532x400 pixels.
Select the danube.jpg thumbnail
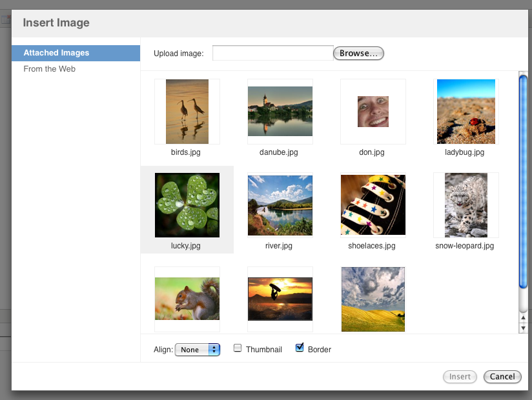pos(280,111)
